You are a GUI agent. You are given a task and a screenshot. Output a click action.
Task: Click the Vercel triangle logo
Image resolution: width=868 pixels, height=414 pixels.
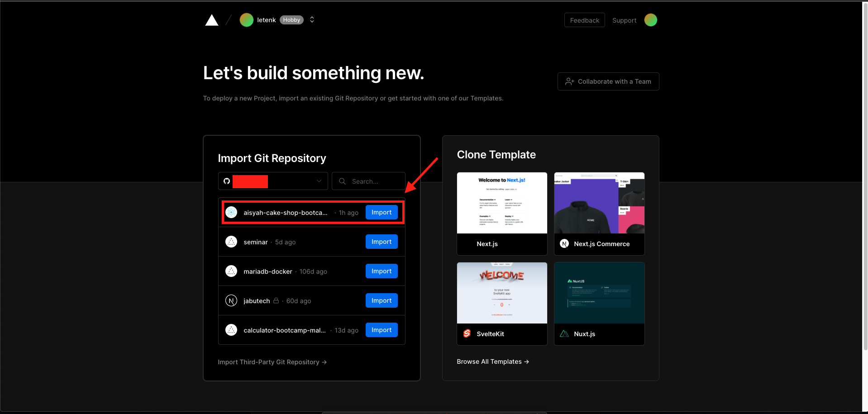tap(211, 20)
